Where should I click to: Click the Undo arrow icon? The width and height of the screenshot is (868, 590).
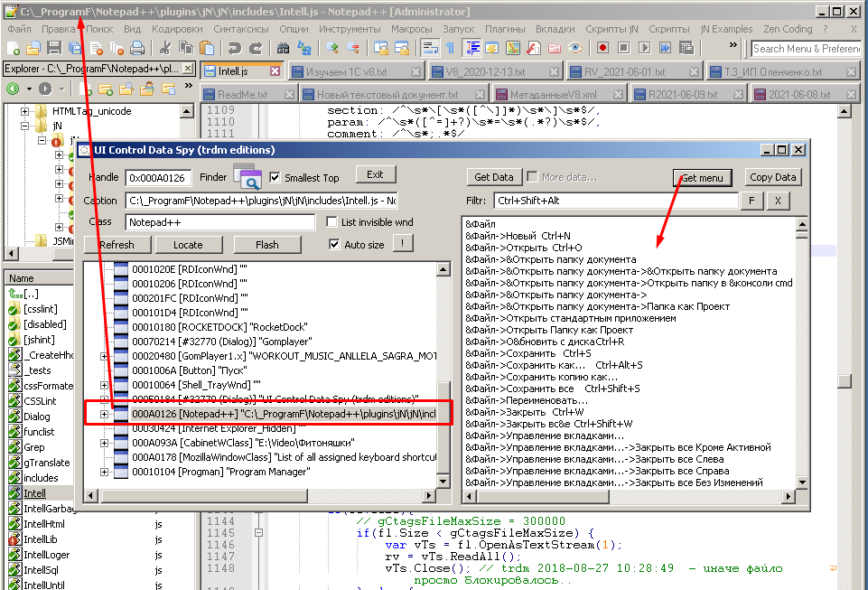(236, 48)
